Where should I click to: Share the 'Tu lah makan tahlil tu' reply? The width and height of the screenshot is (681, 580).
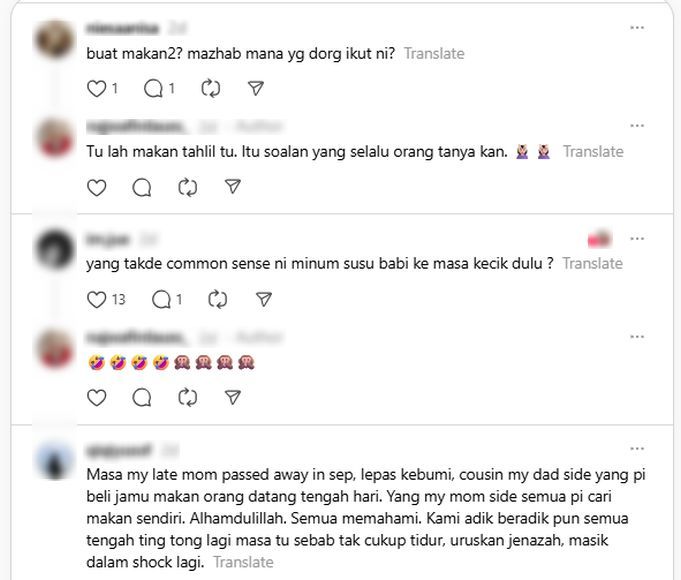pyautogui.click(x=233, y=187)
